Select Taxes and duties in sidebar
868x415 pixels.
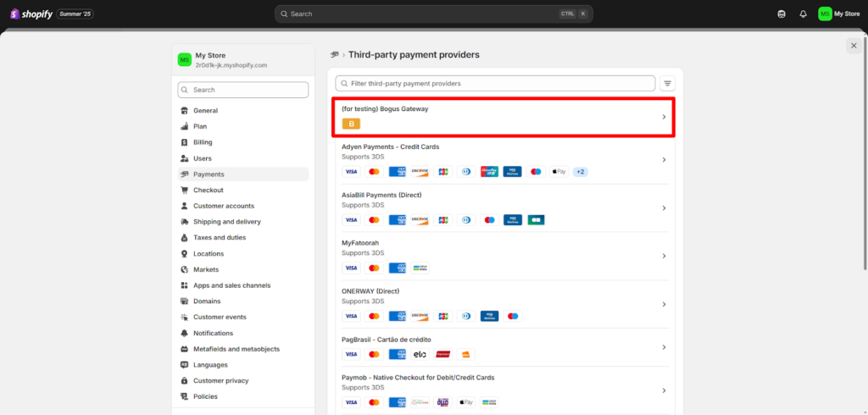(x=220, y=238)
